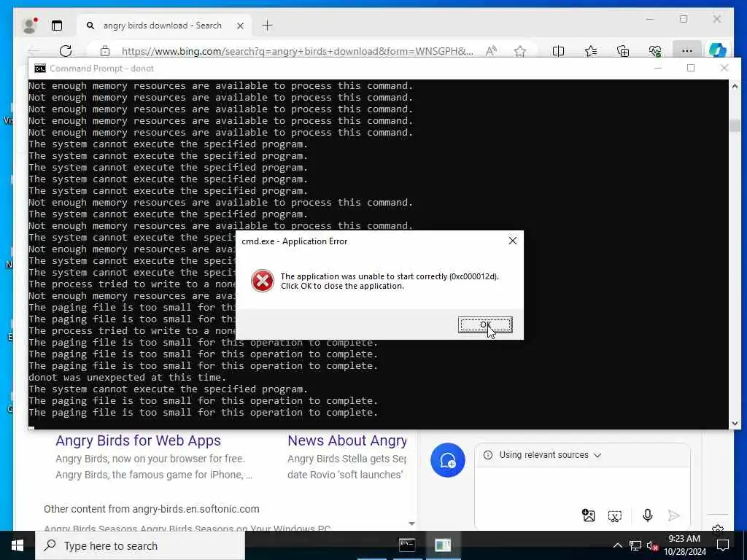
Task: Click info icon beside Using relevant sources
Action: coord(488,455)
